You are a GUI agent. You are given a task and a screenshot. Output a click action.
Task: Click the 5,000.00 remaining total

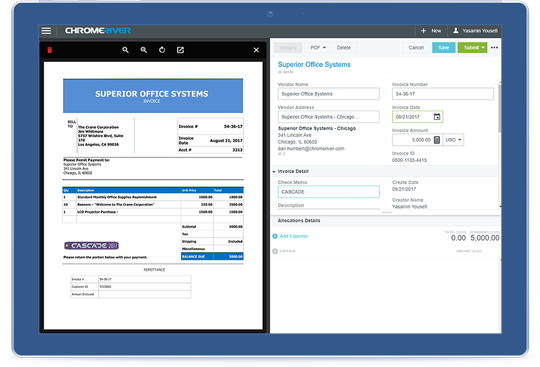point(485,238)
